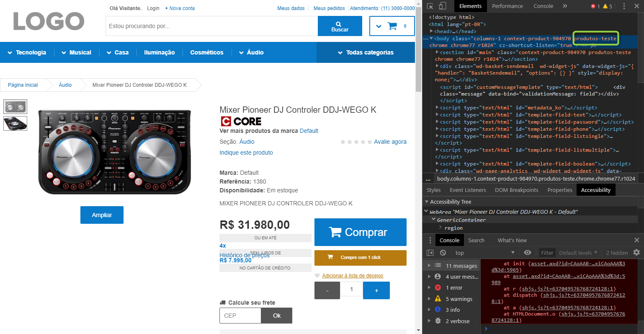Viewport: 644px width, 334px height.
Task: Switch to the top Console DevTools tab
Action: (x=543, y=6)
